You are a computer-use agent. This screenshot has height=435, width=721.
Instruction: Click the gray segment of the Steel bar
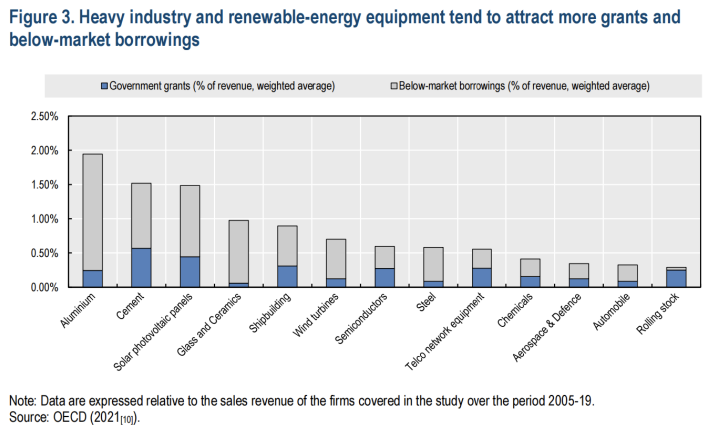tap(433, 264)
